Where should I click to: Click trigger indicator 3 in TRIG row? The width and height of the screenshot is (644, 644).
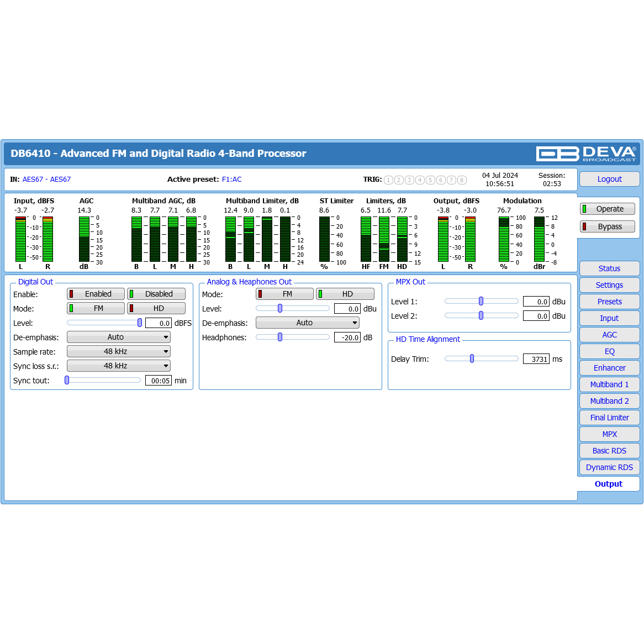coord(409,180)
